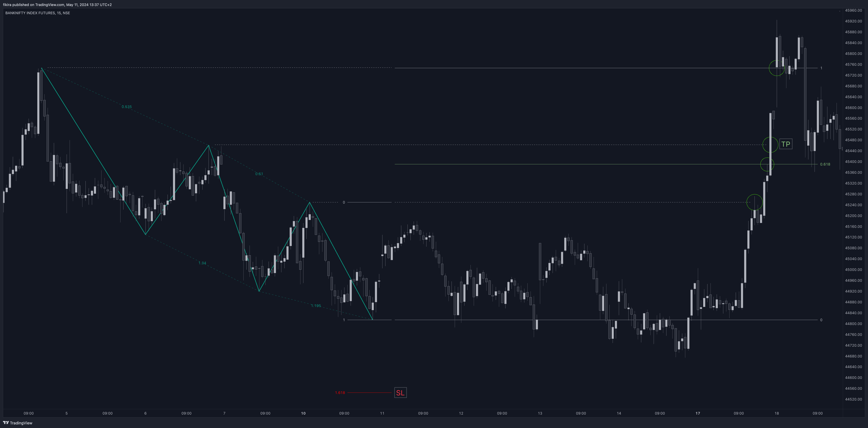Click the green circle on top 1 level line
Image resolution: width=868 pixels, height=428 pixels.
pyautogui.click(x=777, y=68)
